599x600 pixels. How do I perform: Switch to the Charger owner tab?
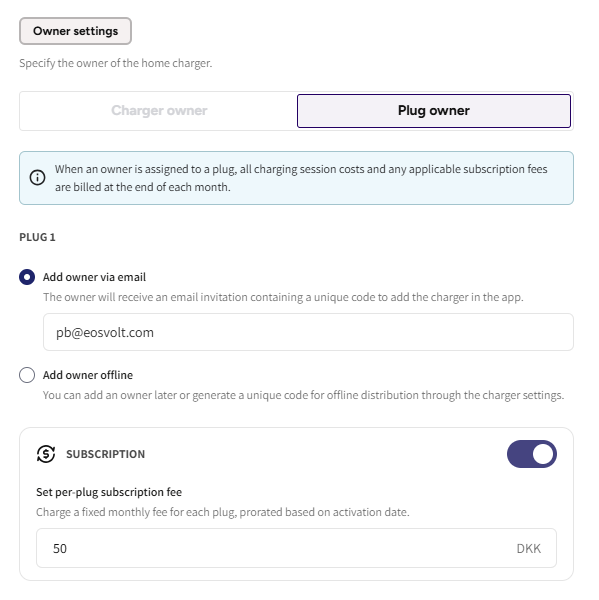(159, 111)
